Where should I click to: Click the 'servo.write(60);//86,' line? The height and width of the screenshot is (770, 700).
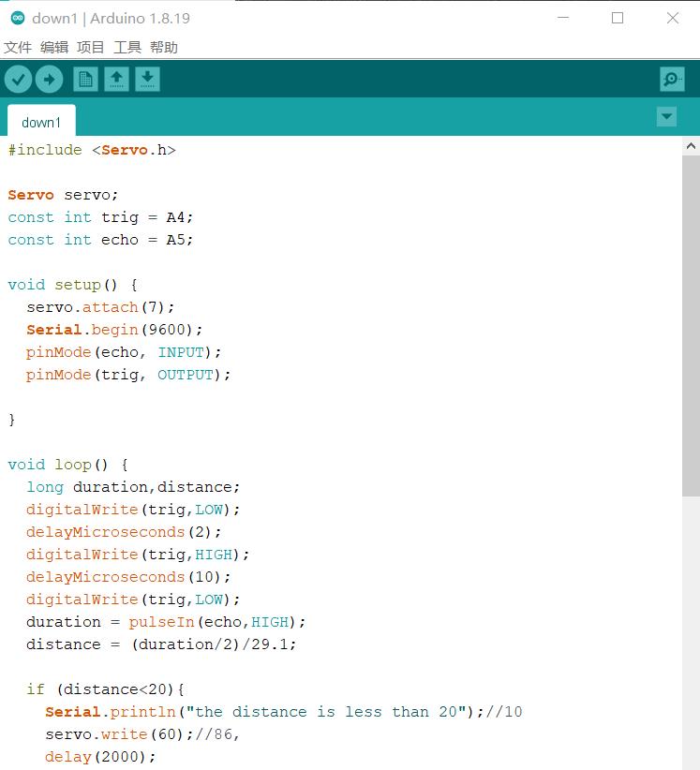(x=141, y=734)
